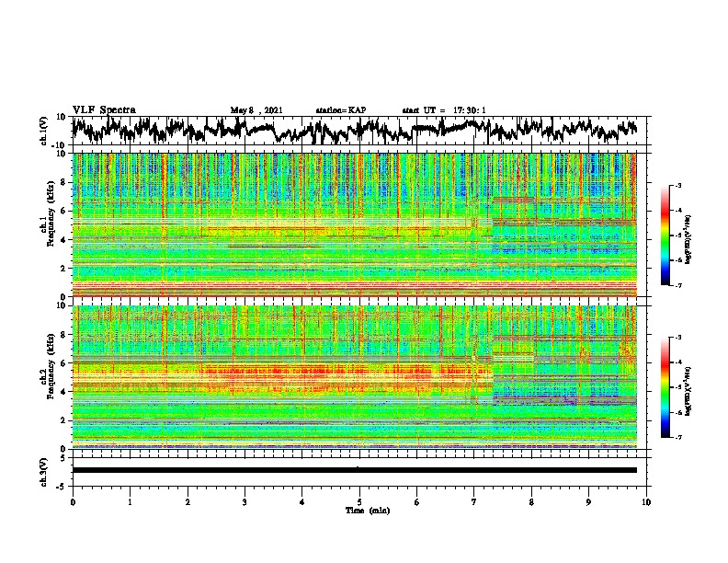Click the time axis tick label "1"
Viewport: 728px width, 563px height.
click(130, 502)
